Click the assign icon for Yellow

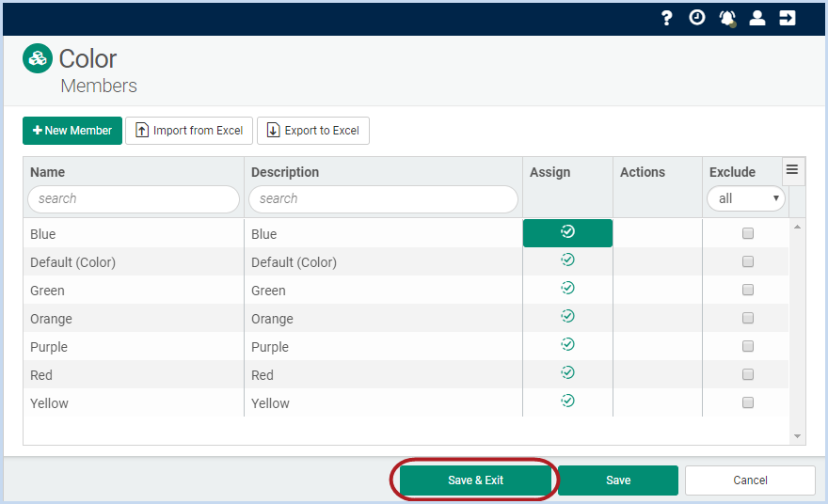(567, 401)
